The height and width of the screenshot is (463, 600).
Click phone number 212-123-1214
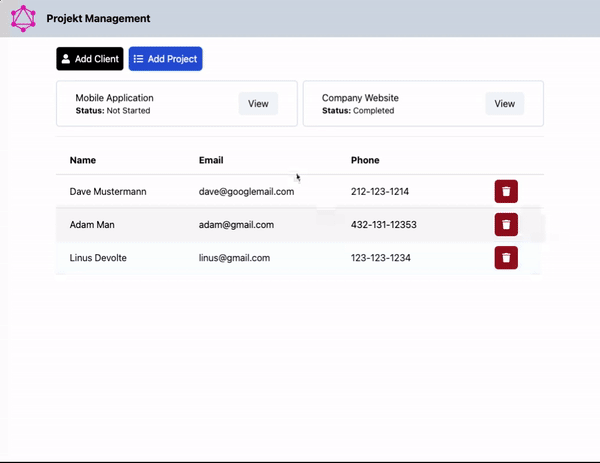pyautogui.click(x=380, y=192)
